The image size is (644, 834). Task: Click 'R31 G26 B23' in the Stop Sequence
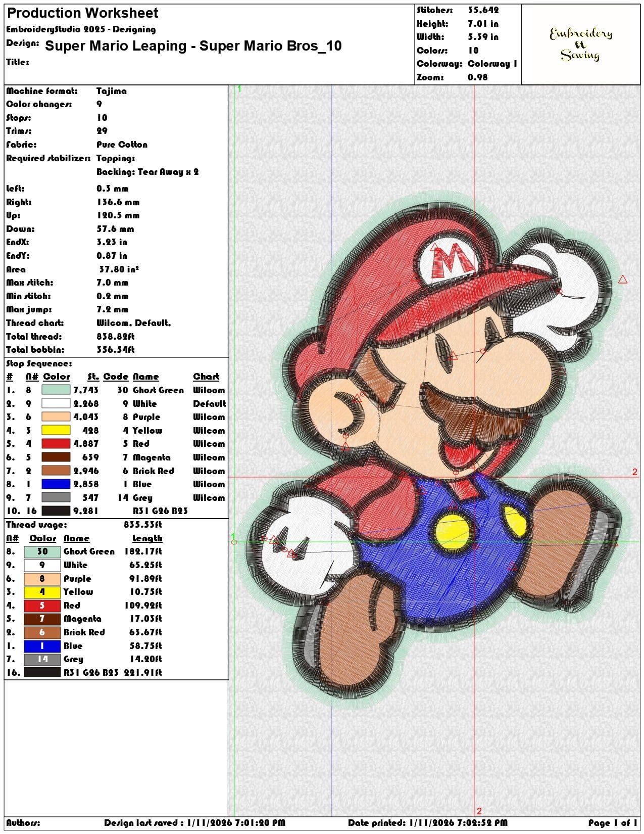[160, 511]
